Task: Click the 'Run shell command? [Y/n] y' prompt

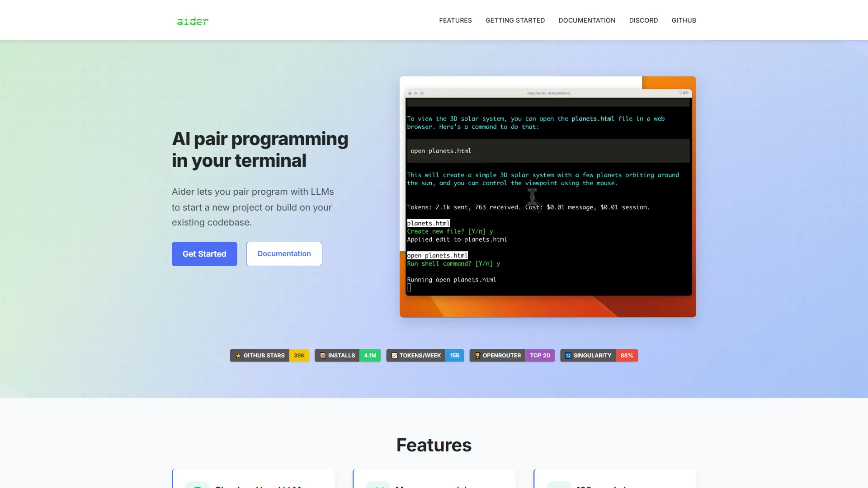Action: point(453,263)
